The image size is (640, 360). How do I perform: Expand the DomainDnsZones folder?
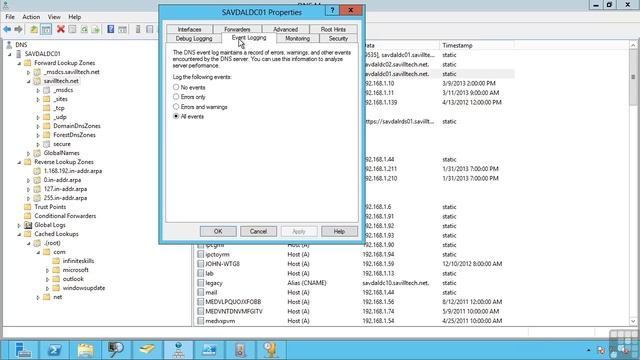click(x=38, y=126)
